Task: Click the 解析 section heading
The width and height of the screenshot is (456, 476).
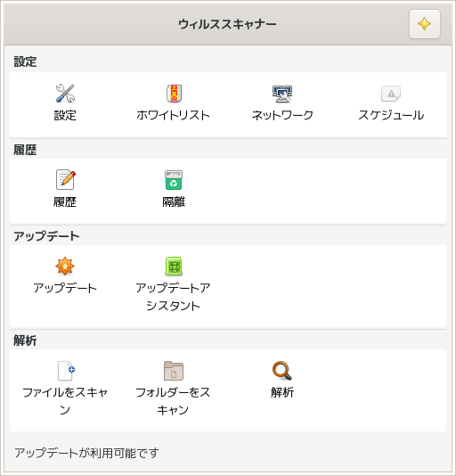Action: [25, 341]
